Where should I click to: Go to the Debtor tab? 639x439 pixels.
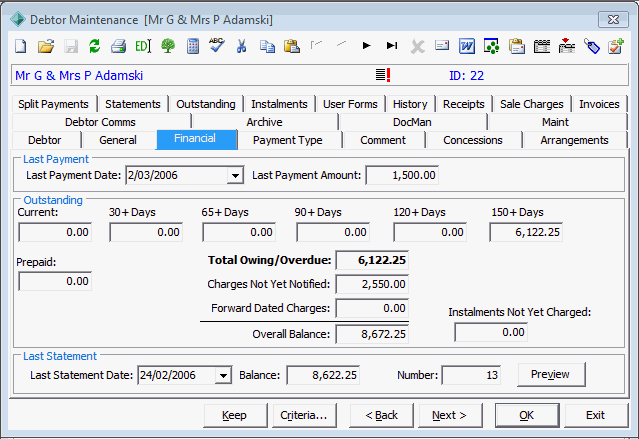click(x=44, y=140)
